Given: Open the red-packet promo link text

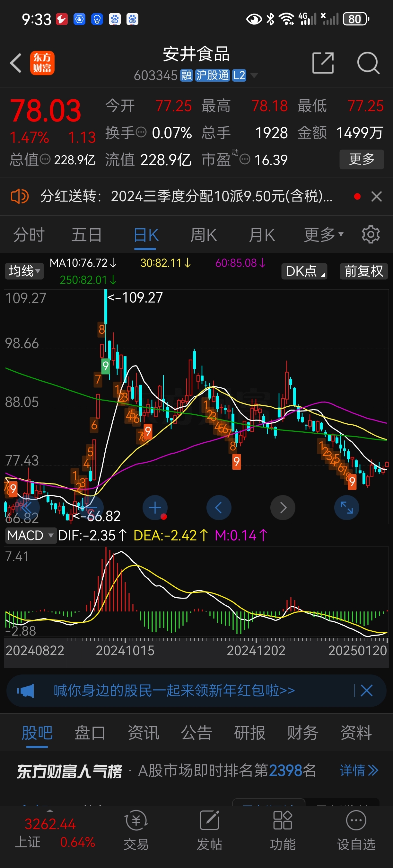Looking at the screenshot, I should 174,691.
